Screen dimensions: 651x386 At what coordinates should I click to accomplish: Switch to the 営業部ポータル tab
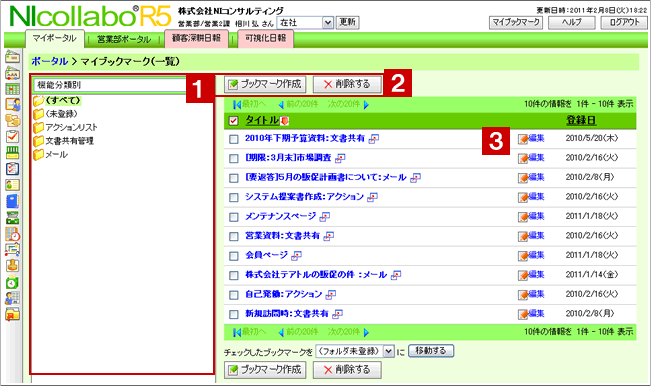(x=124, y=39)
